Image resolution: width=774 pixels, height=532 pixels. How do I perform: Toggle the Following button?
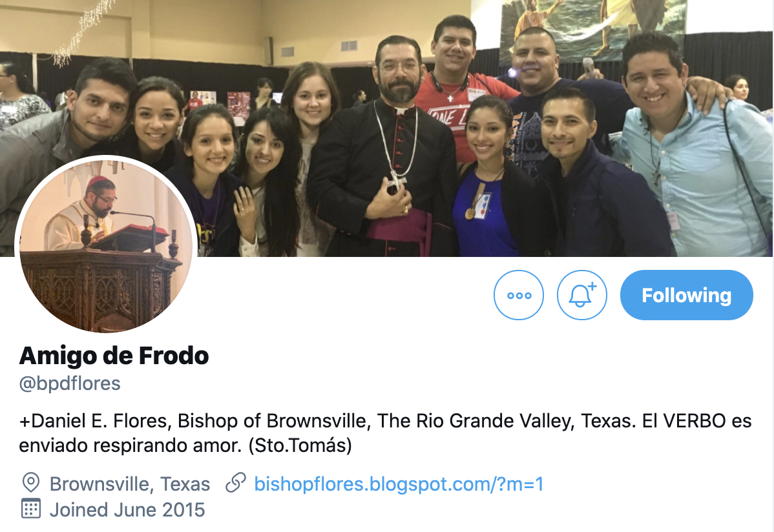(x=687, y=295)
